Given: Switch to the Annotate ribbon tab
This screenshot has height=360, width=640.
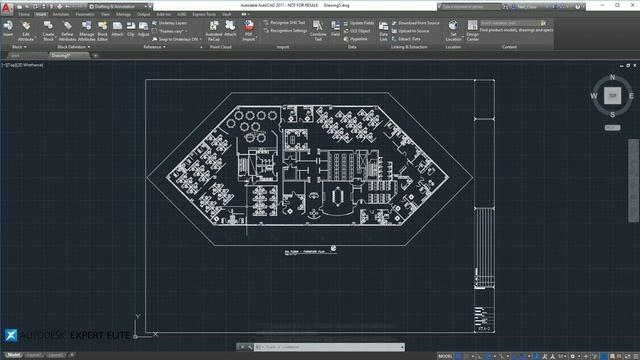Looking at the screenshot, I should coord(60,14).
